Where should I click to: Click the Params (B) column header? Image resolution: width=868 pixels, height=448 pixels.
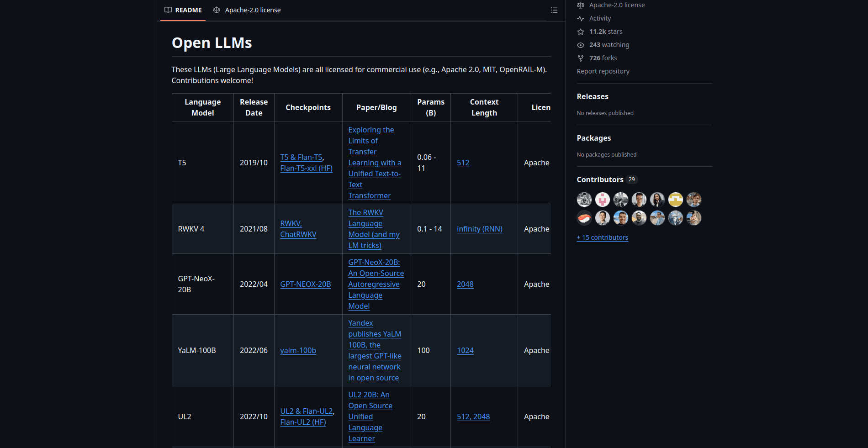coord(431,107)
